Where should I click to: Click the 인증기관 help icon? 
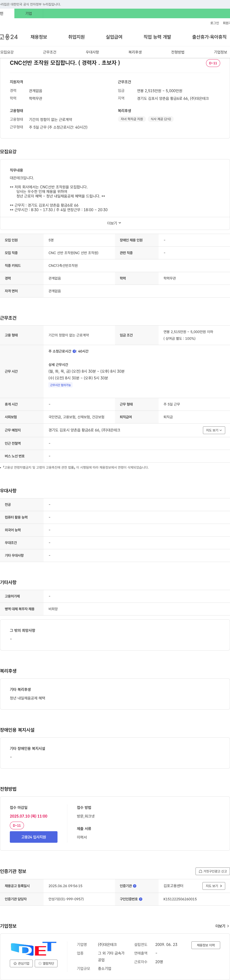click(135, 886)
